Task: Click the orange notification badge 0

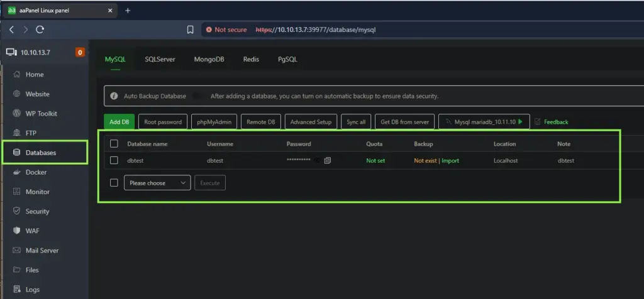Action: click(x=80, y=53)
